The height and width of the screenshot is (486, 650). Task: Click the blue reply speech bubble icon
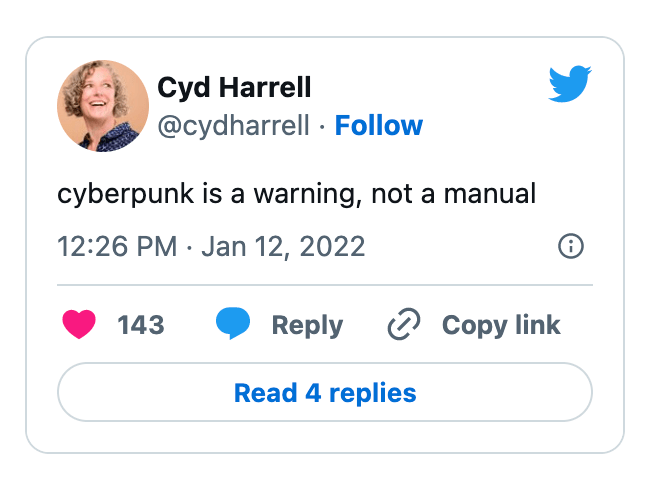coord(233,325)
